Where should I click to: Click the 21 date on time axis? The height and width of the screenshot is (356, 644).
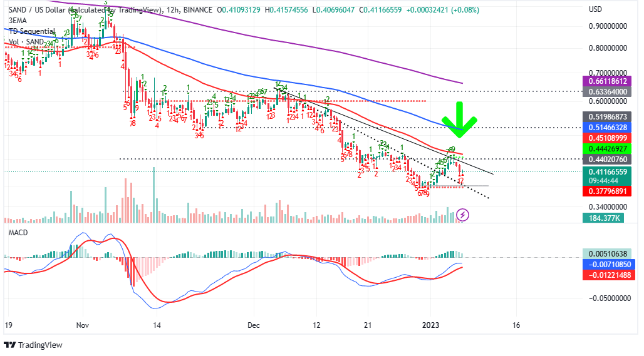[x=368, y=325]
